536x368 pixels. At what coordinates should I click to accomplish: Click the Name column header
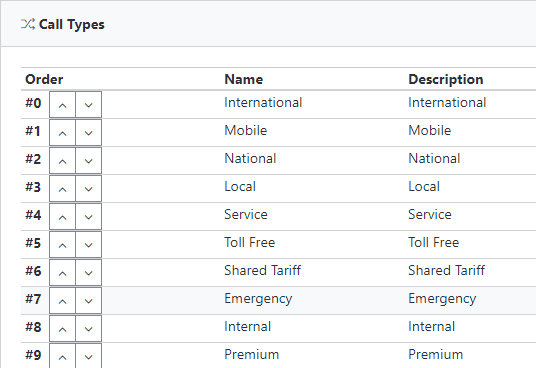click(x=244, y=79)
